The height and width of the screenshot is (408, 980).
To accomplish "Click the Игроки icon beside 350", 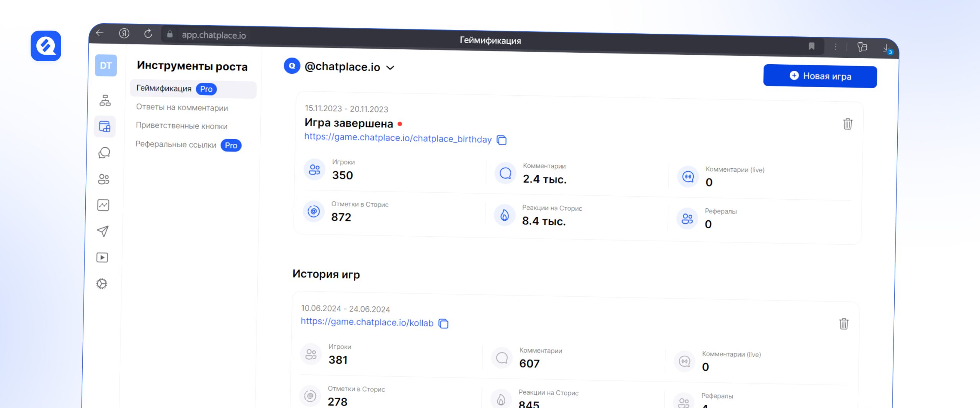I will click(315, 169).
